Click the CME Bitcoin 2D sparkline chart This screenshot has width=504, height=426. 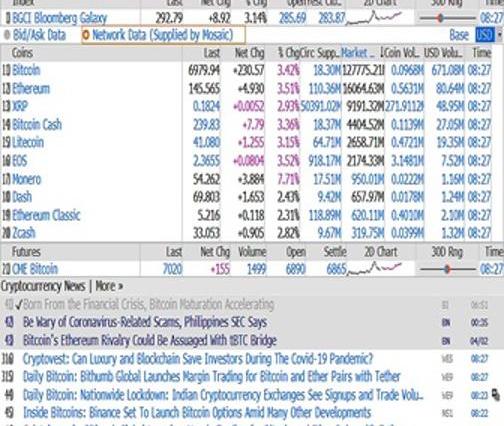pos(374,269)
